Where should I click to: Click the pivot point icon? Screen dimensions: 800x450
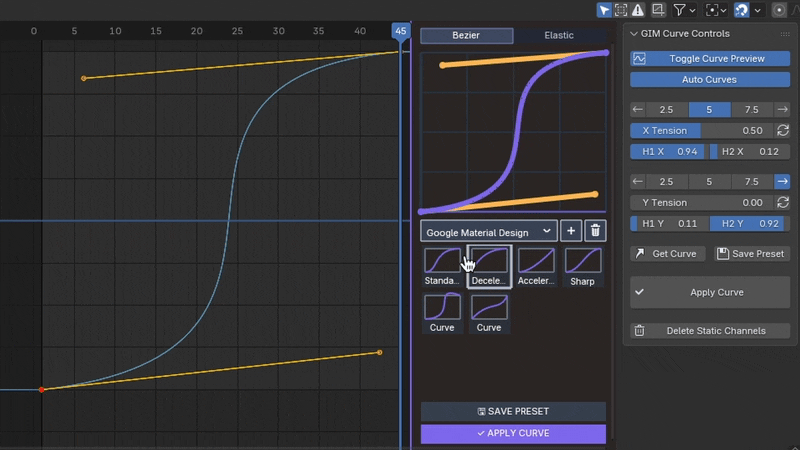[x=712, y=10]
